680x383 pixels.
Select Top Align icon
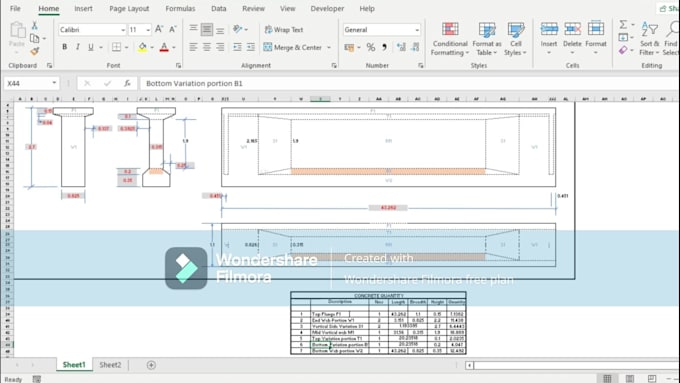tap(193, 29)
